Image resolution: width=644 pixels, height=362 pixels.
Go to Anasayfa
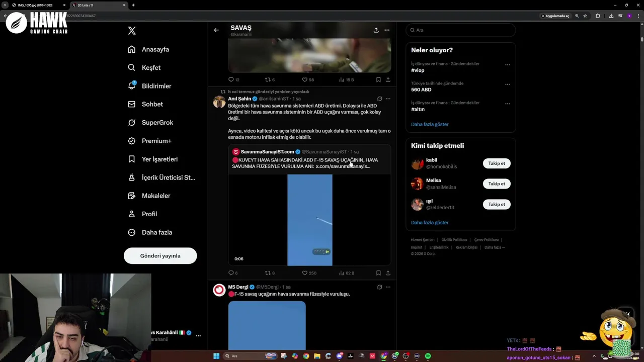[148, 49]
